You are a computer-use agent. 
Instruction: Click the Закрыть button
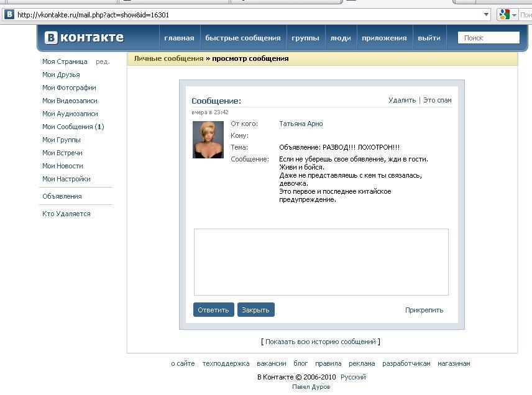[256, 310]
